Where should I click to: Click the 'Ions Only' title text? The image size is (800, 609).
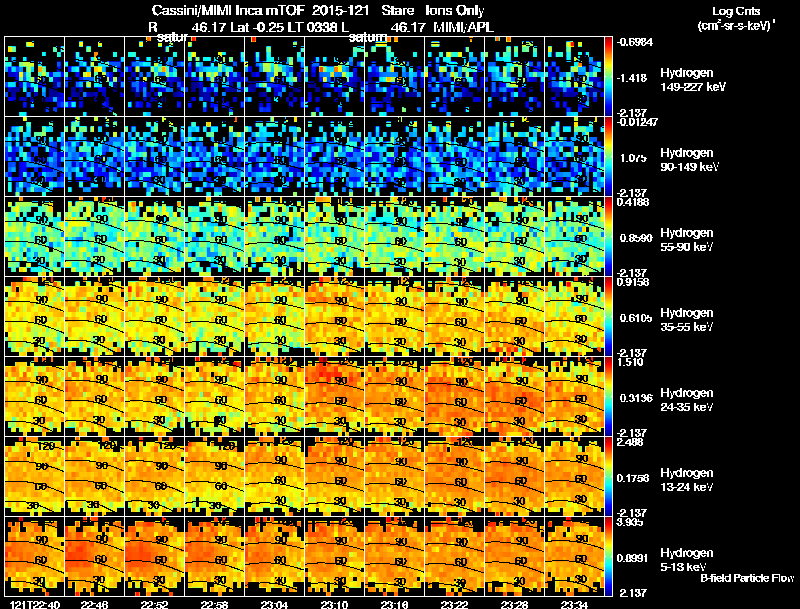click(455, 10)
